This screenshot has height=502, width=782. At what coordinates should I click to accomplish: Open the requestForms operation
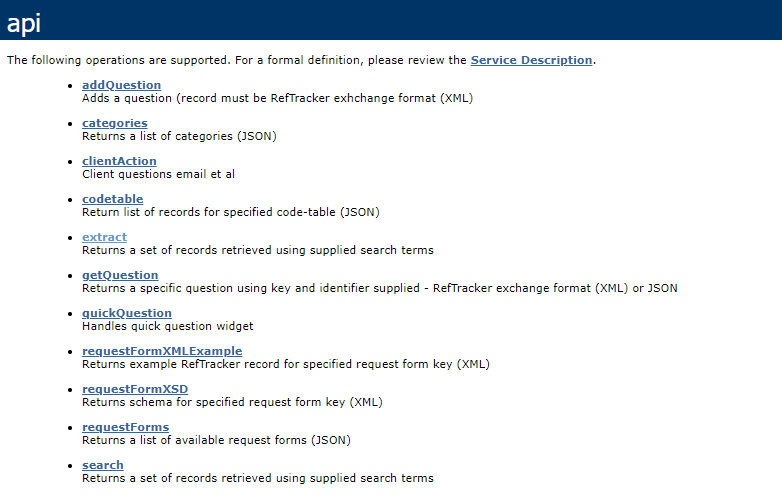(126, 427)
